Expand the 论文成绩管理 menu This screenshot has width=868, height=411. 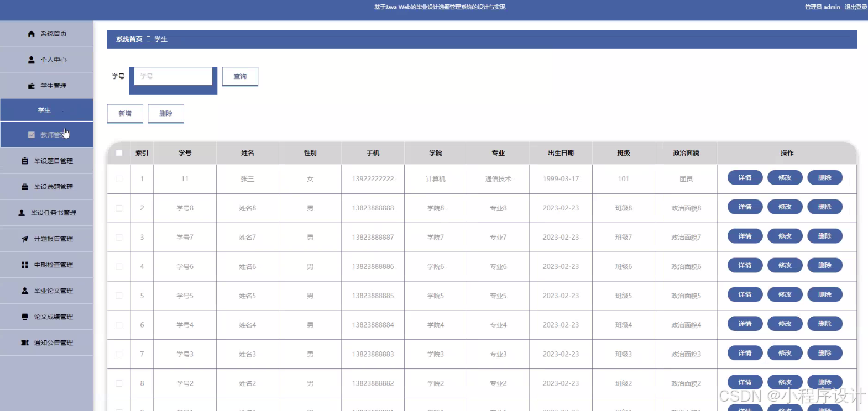(46, 317)
